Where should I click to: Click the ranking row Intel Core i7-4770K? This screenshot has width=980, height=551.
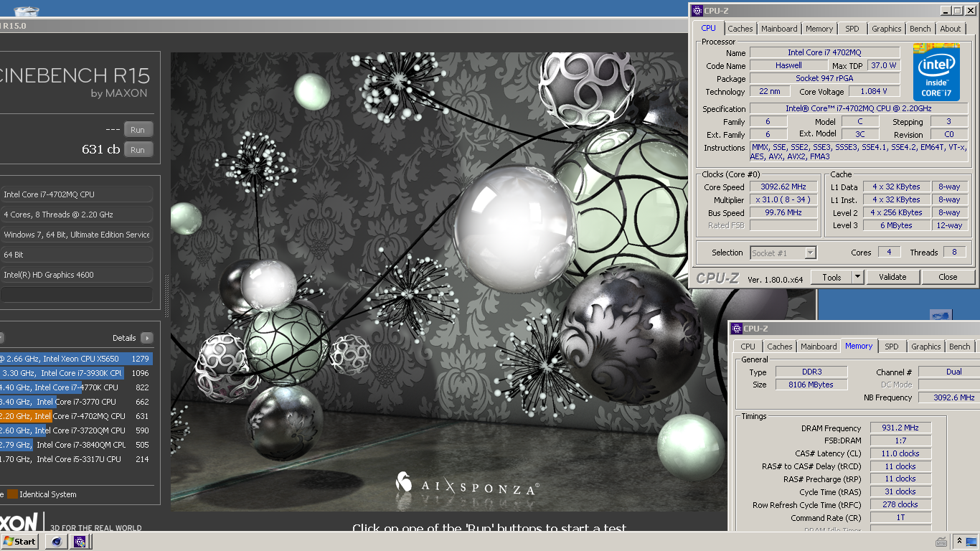(x=76, y=387)
